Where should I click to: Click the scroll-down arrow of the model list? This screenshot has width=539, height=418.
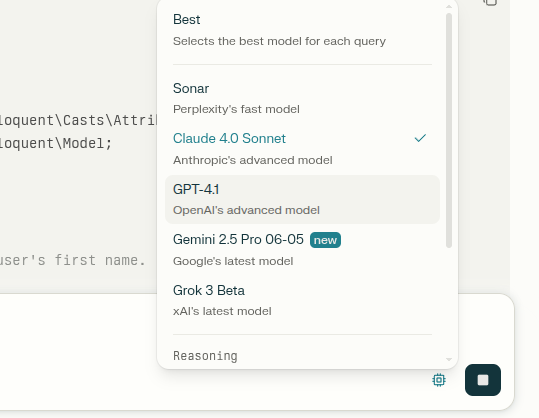pyautogui.click(x=449, y=360)
